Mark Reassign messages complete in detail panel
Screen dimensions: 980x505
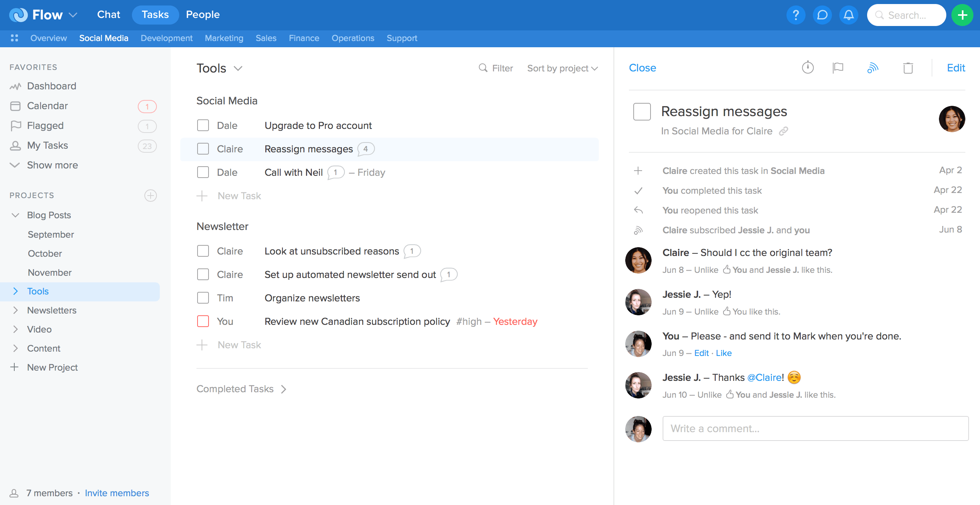tap(642, 111)
